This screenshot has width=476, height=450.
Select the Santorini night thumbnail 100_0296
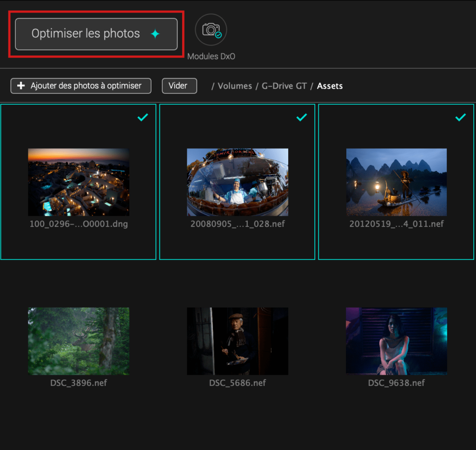click(79, 182)
